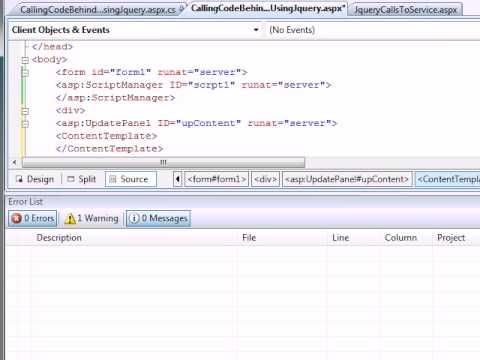The image size is (480, 360).
Task: Select form#form1 in tag navigator
Action: 216,179
